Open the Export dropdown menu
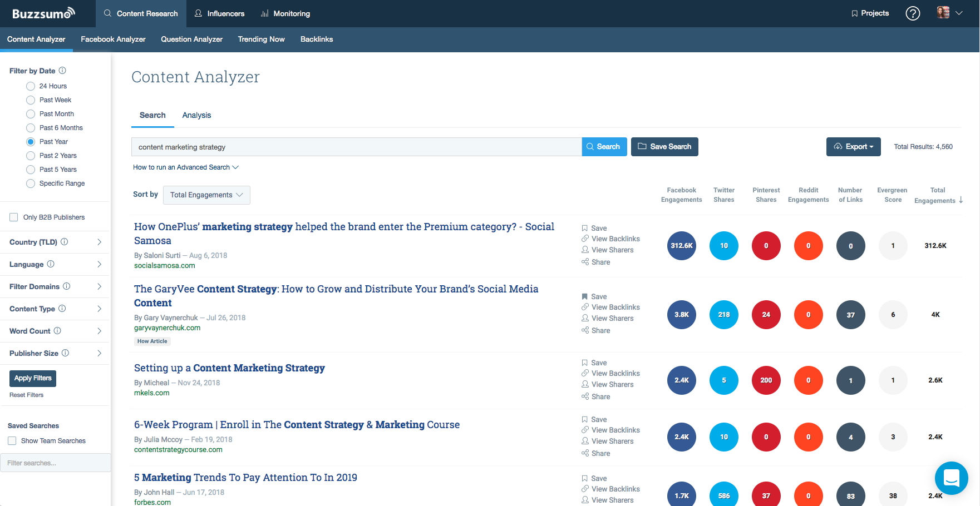 853,147
